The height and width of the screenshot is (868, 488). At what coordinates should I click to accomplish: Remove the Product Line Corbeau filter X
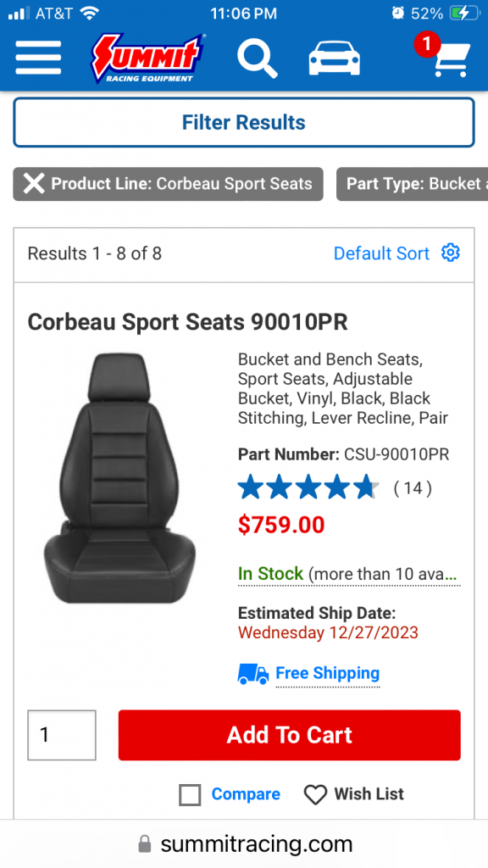tap(34, 184)
